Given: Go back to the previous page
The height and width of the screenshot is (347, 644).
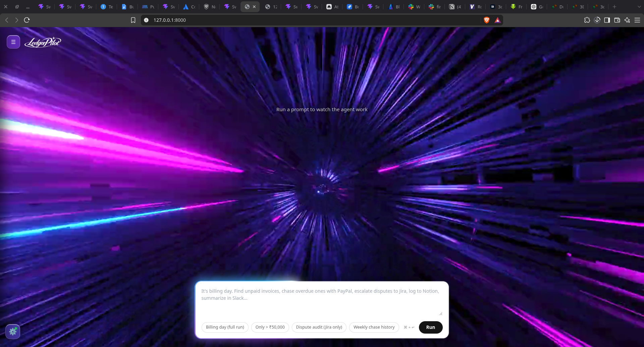Looking at the screenshot, I should click(7, 20).
